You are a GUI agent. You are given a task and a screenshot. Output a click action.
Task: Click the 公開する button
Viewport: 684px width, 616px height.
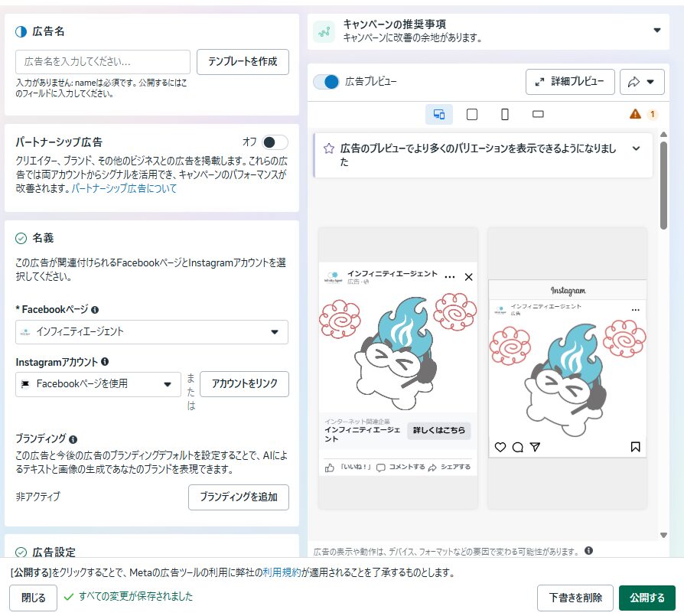(647, 598)
